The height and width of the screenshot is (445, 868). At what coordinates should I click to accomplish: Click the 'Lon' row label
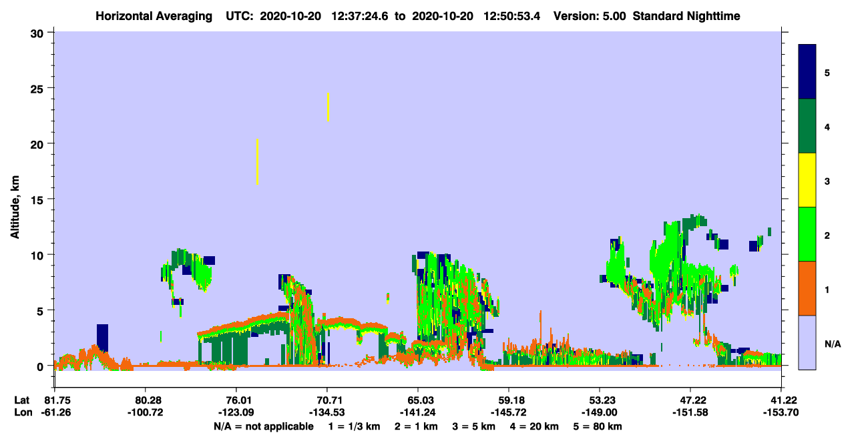pyautogui.click(x=22, y=412)
